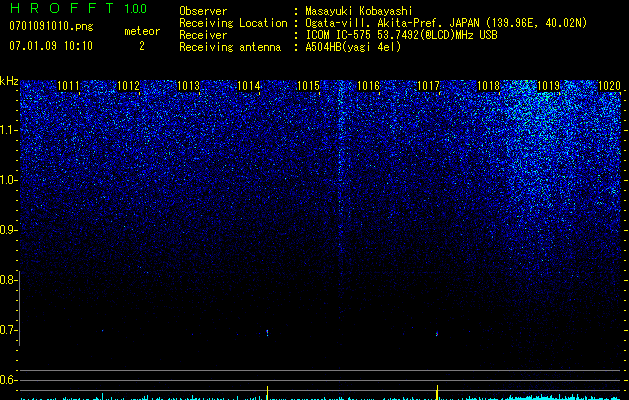Click the Receiving Location label
This screenshot has width=629, height=400.
coord(233,23)
